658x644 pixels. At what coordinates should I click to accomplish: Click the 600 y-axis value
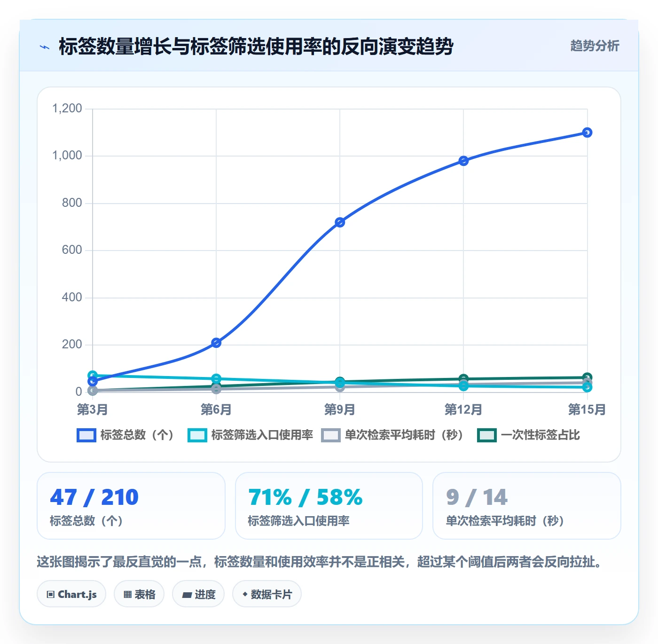72,250
